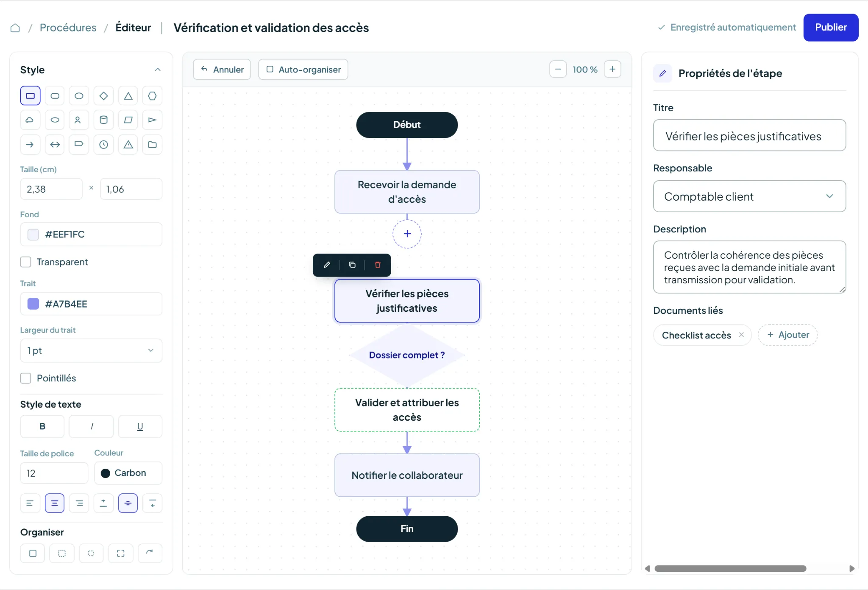Toggle the Auto-organiser checkbox
Screen dimensions: 868x590
click(x=270, y=69)
